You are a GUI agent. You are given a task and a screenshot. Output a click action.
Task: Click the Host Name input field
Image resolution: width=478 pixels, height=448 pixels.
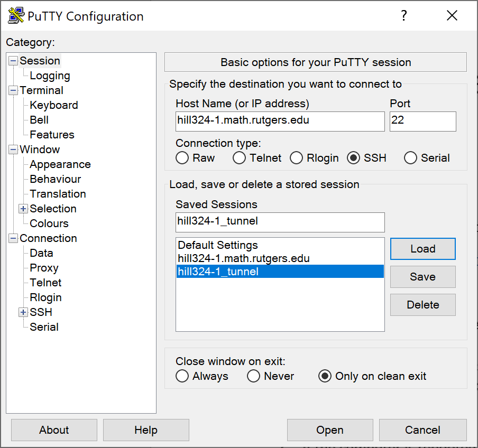pos(280,122)
